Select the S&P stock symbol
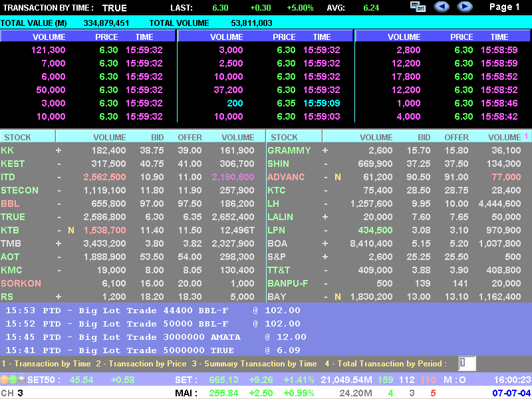Viewport: 532px width, 399px height. 277,257
